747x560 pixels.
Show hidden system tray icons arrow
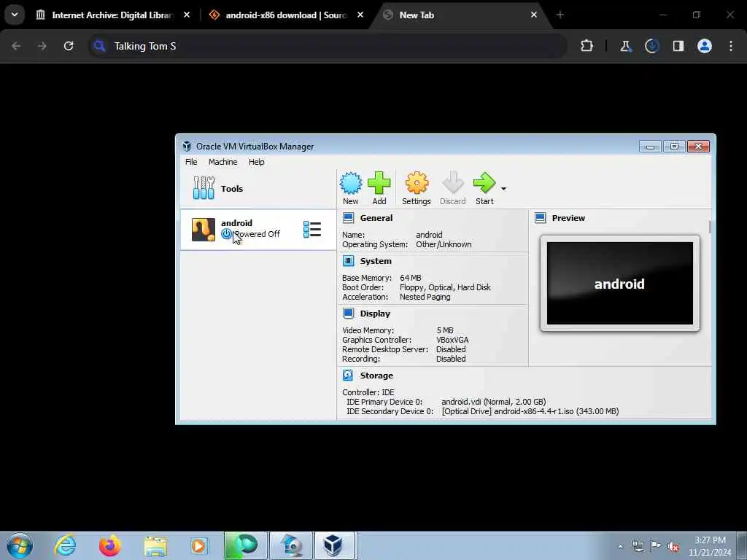pyautogui.click(x=620, y=546)
